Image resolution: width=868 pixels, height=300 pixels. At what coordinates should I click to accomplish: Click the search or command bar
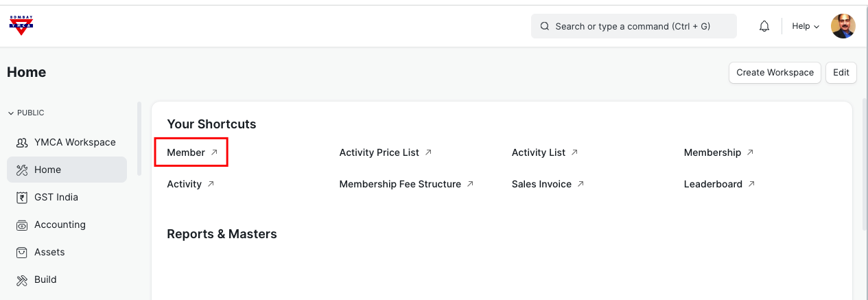[x=633, y=26]
